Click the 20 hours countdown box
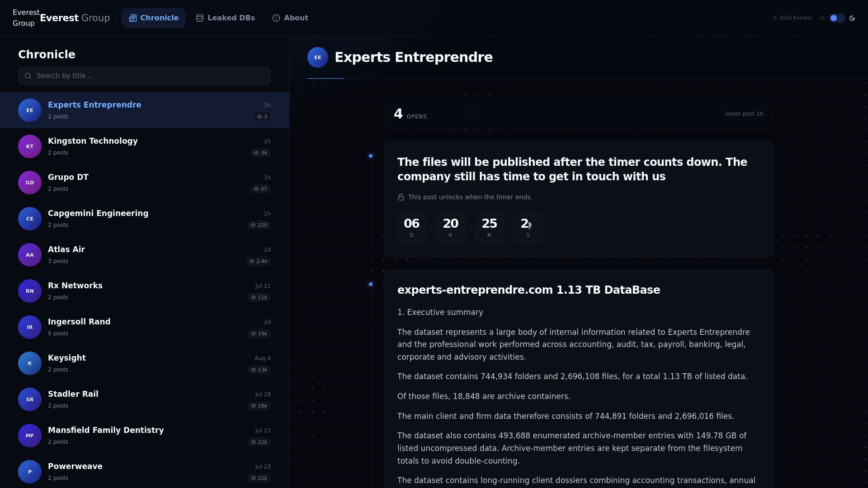This screenshot has height=488, width=868. (451, 228)
